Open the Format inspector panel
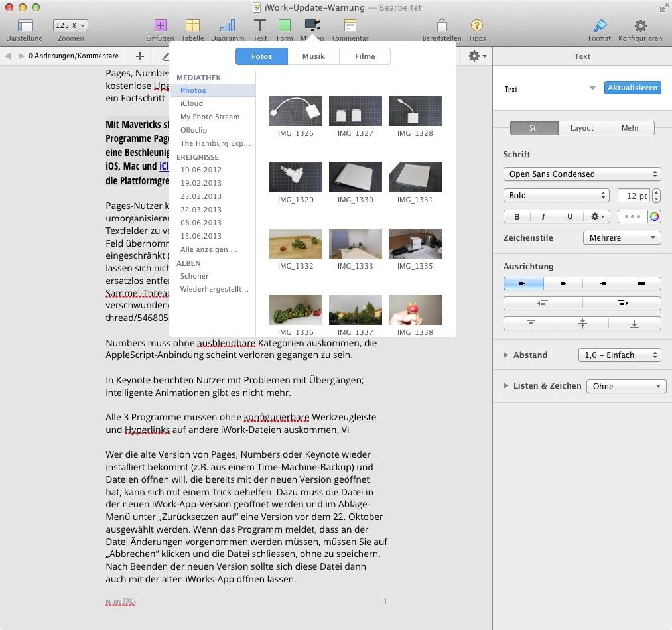 [x=600, y=25]
